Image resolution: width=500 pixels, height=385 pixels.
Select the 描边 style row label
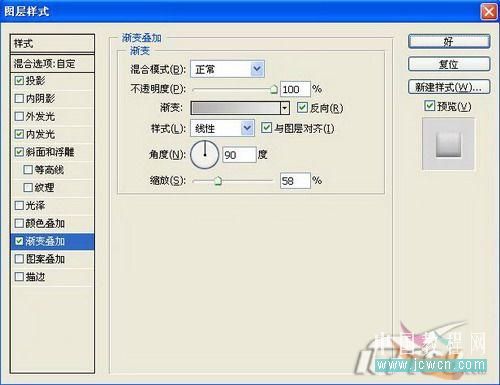[35, 277]
